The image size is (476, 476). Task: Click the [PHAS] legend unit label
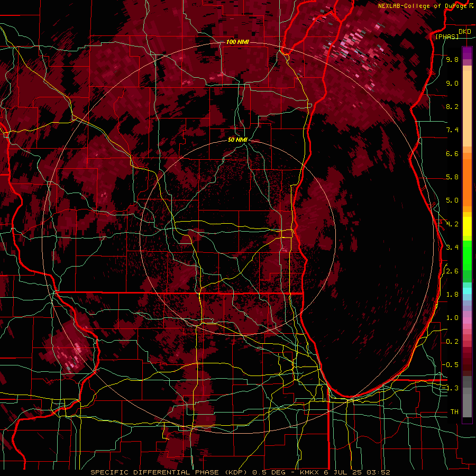coord(447,37)
